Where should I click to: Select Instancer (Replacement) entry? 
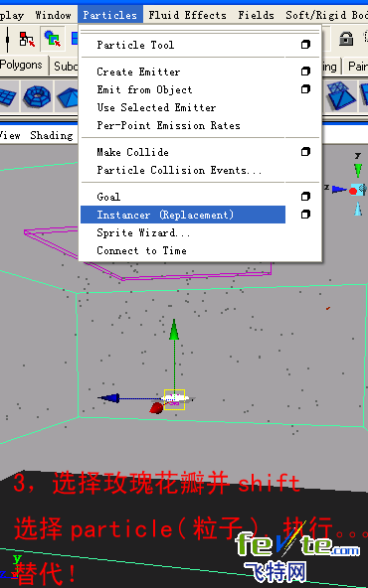point(183,215)
